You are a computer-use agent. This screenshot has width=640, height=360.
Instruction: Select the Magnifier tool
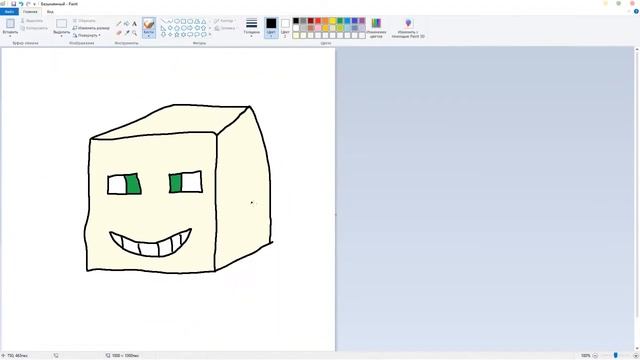click(x=134, y=32)
